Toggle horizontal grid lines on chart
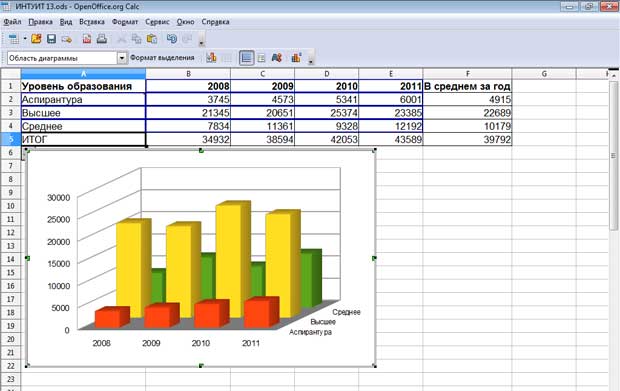This screenshot has height=391, width=620. tap(246, 58)
